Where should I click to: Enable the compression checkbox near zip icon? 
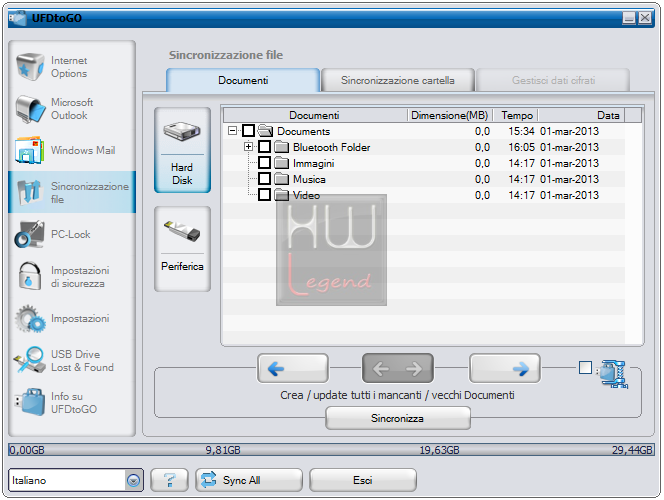coord(585,367)
